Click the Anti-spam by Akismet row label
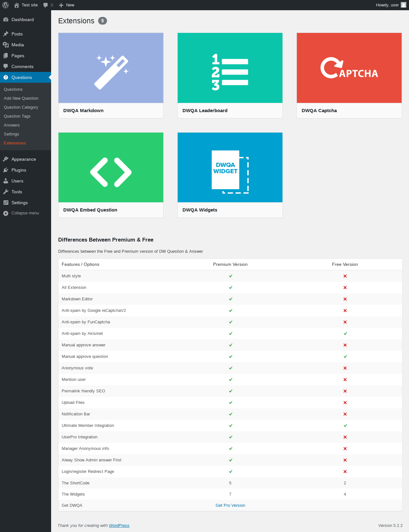The image size is (409, 532). (x=82, y=334)
